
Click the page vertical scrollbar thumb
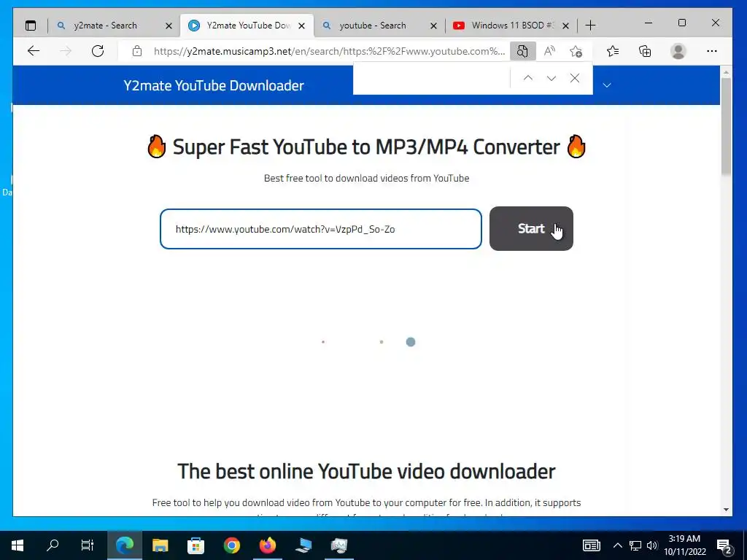(x=726, y=126)
